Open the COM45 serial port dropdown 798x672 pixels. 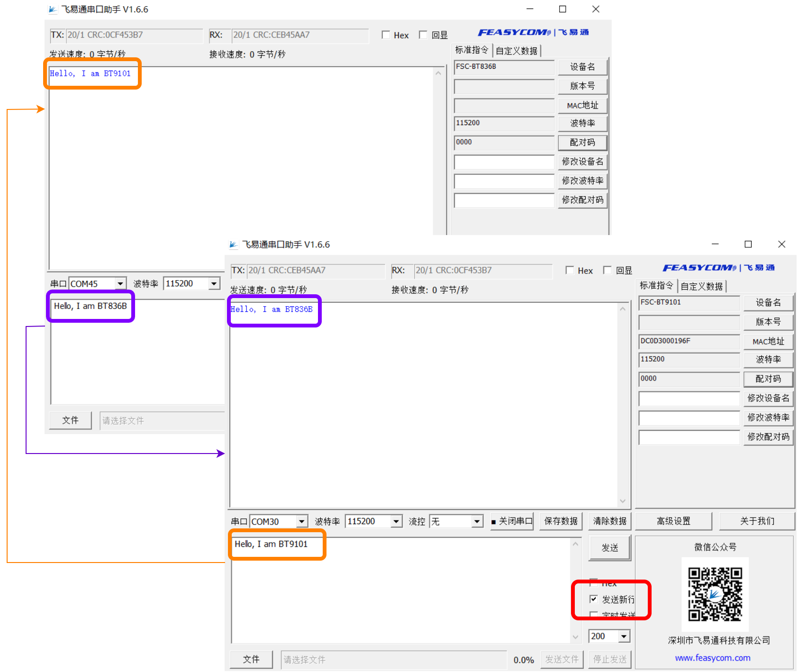[120, 283]
